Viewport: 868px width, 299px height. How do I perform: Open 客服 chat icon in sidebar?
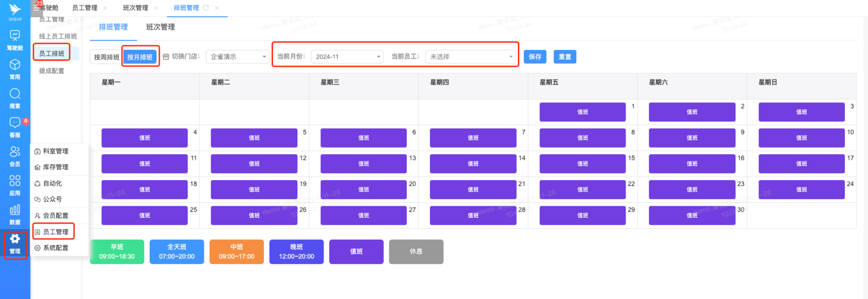[15, 123]
